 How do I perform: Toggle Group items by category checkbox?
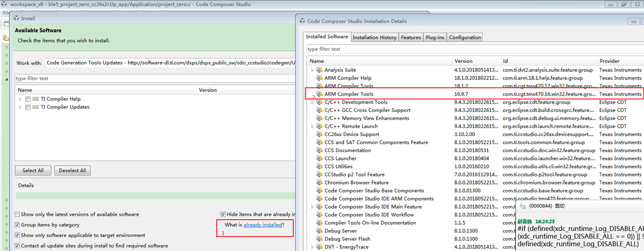(18, 225)
